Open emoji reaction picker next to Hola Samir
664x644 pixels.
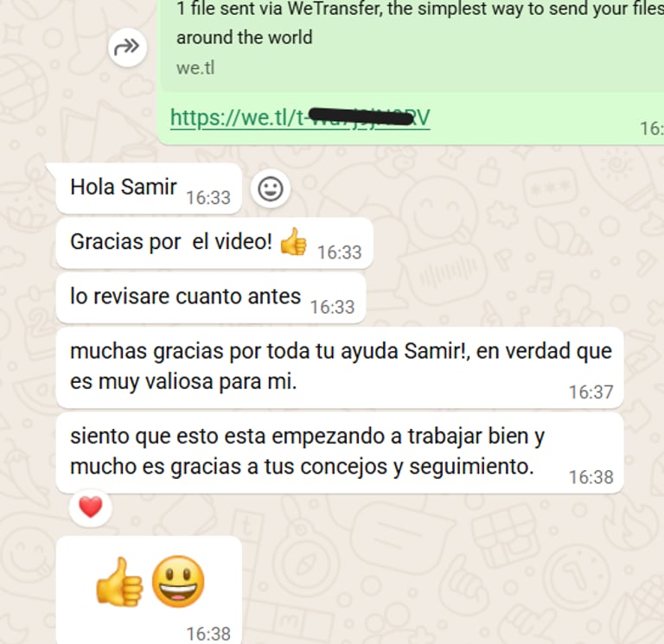pos(270,188)
